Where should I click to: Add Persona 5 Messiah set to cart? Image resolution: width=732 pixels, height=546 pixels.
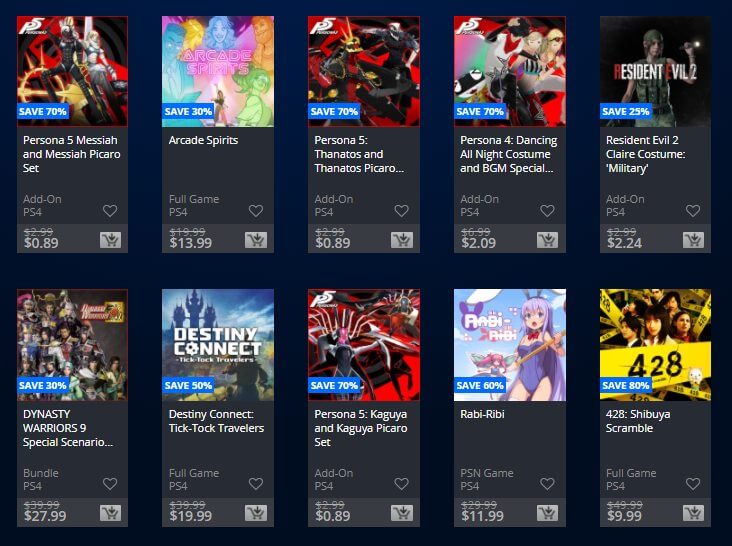click(x=110, y=240)
